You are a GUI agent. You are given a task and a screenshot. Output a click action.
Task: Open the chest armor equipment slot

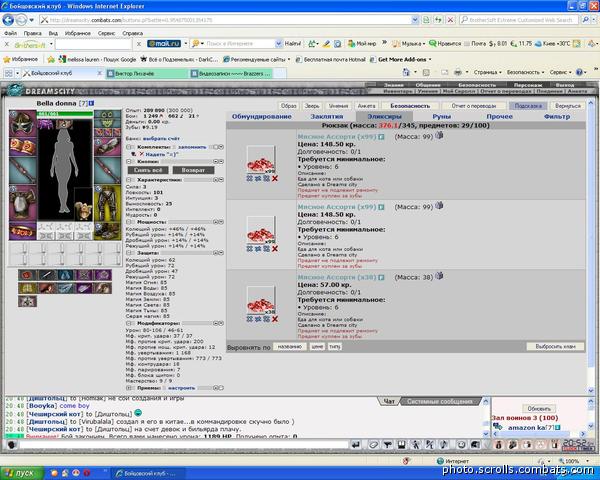(23, 203)
